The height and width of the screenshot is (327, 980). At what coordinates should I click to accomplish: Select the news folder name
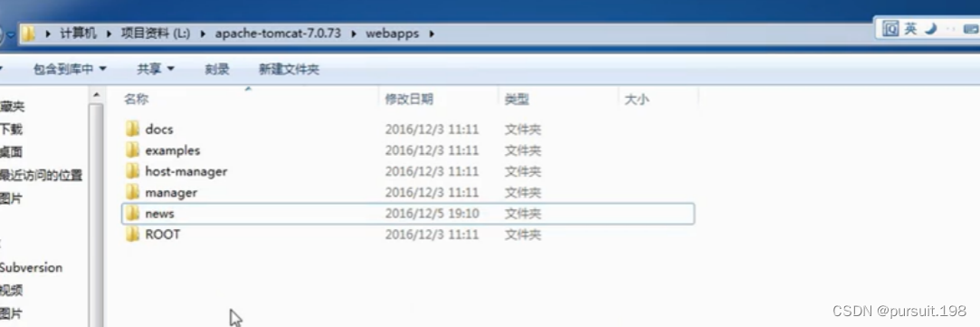pos(159,214)
